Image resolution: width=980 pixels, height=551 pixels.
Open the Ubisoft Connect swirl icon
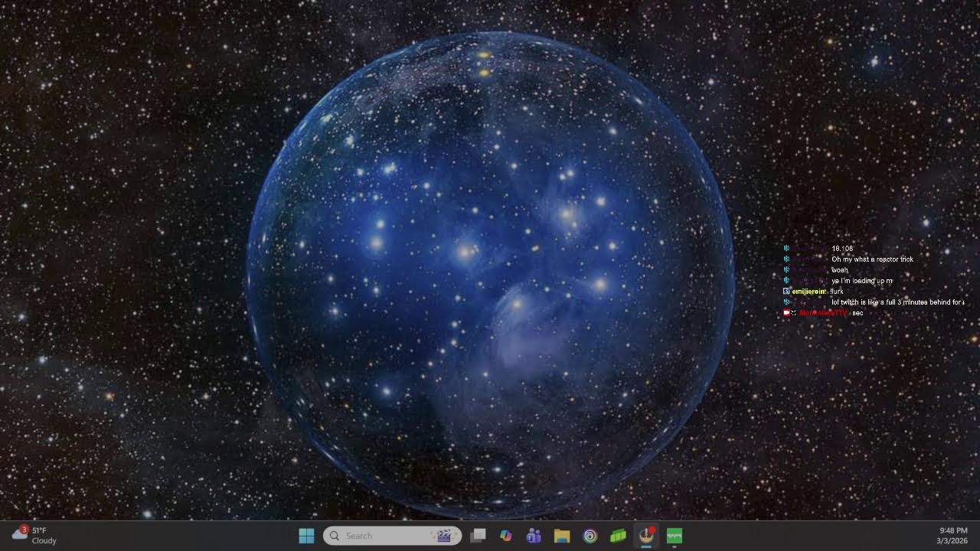click(x=590, y=536)
